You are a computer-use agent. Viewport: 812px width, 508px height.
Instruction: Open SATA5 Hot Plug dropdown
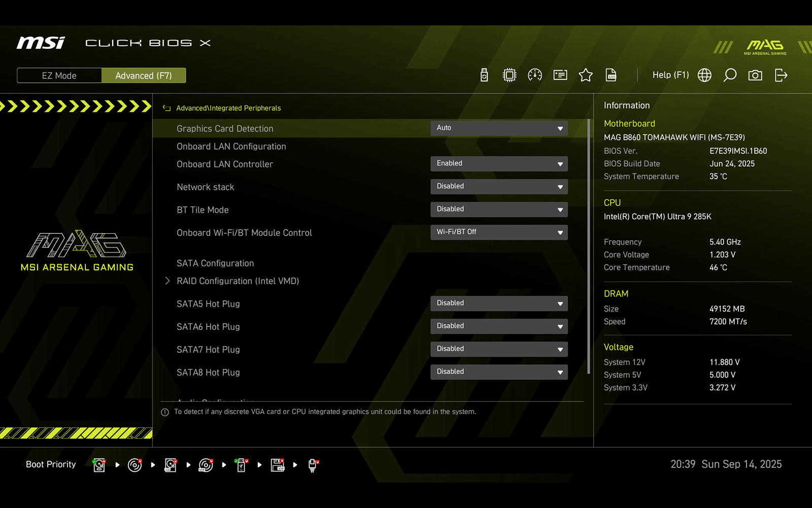click(499, 303)
